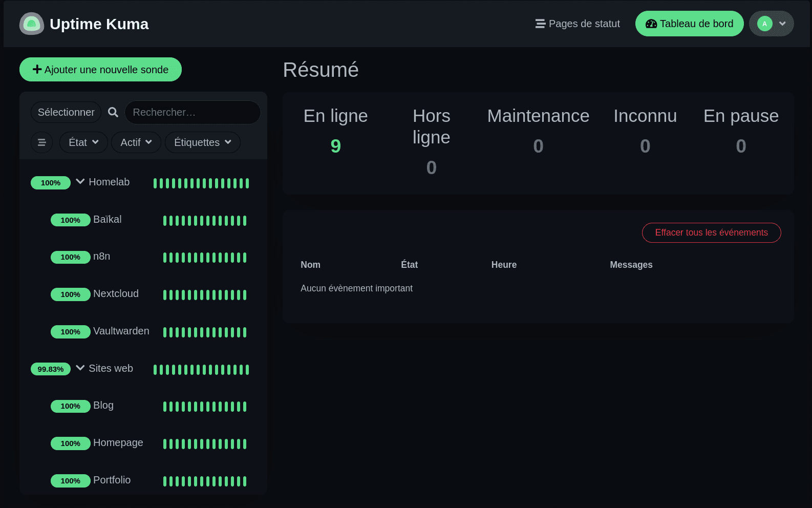Click the search magnifier icon

click(113, 112)
